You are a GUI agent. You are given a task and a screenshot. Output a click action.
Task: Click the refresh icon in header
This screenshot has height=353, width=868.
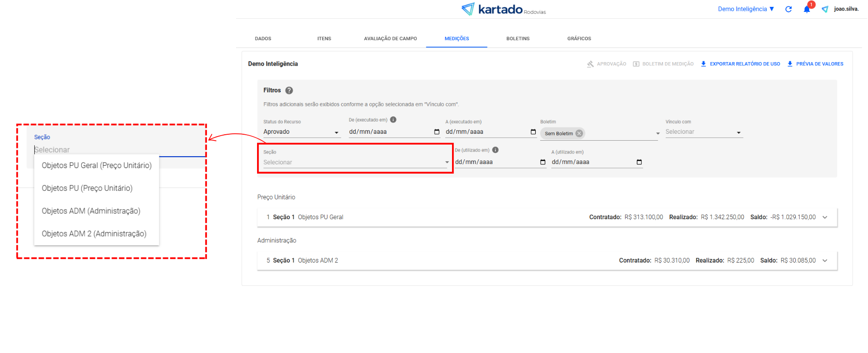click(x=789, y=9)
